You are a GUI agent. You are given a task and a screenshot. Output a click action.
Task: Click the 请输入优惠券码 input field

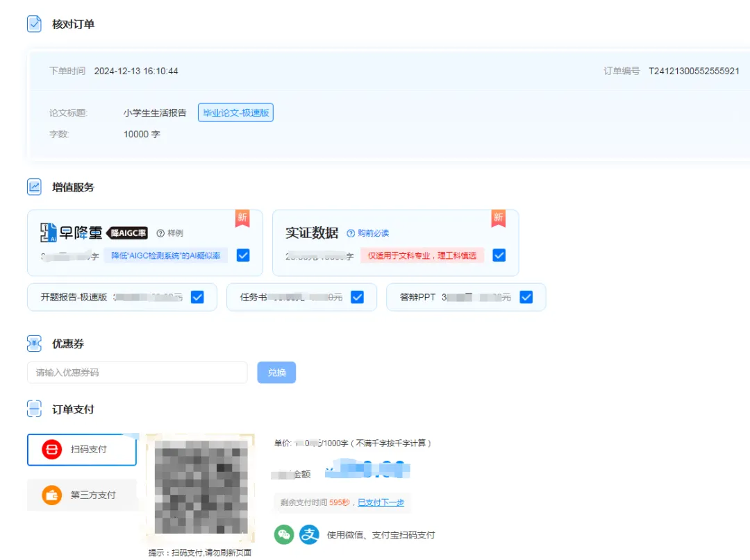point(137,372)
